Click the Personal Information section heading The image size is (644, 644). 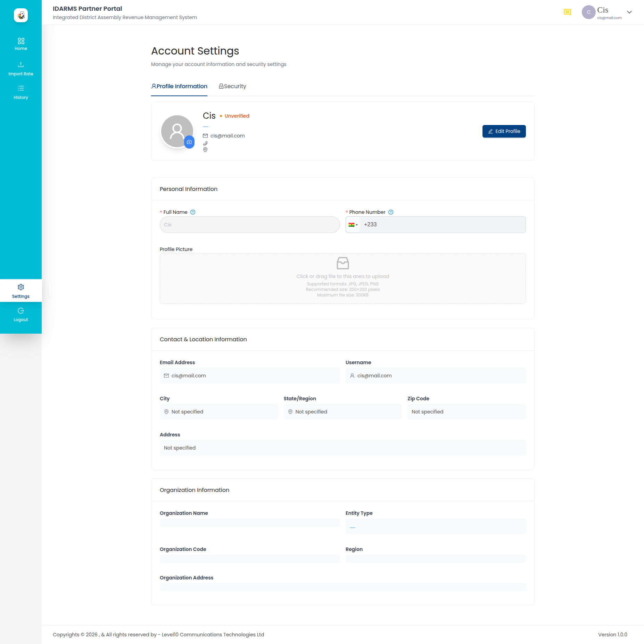pyautogui.click(x=189, y=189)
